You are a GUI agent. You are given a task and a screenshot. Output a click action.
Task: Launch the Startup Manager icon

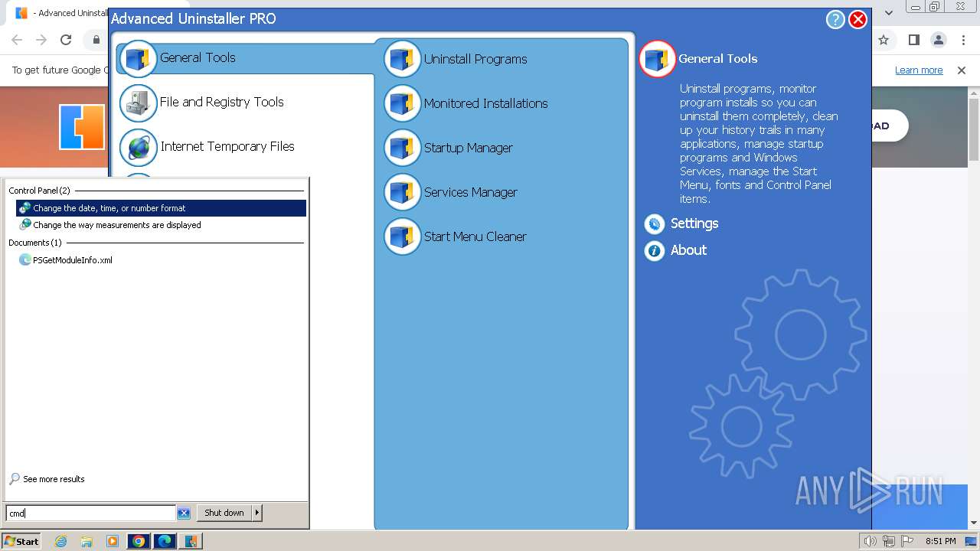[x=402, y=148]
